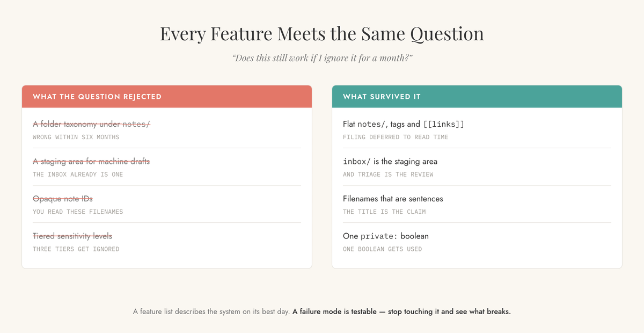Select the italic subtitle question about ignoring for a month

coord(322,57)
